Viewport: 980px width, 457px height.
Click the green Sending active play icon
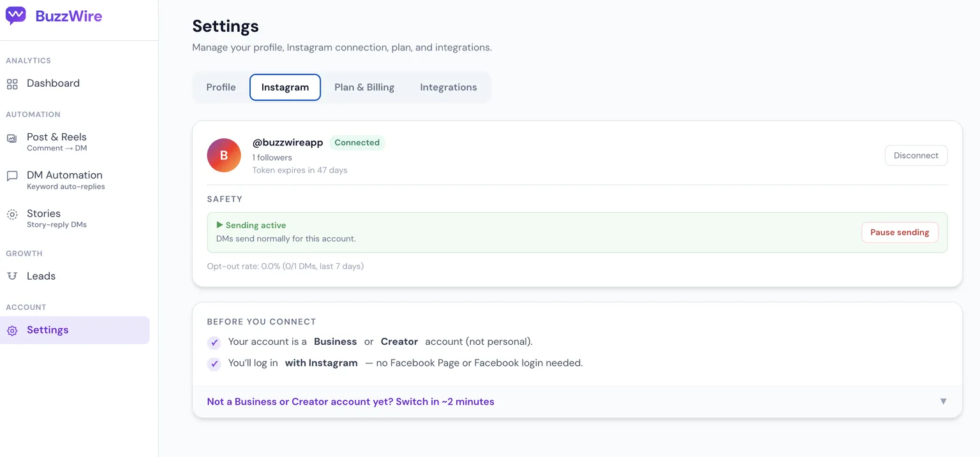[219, 225]
